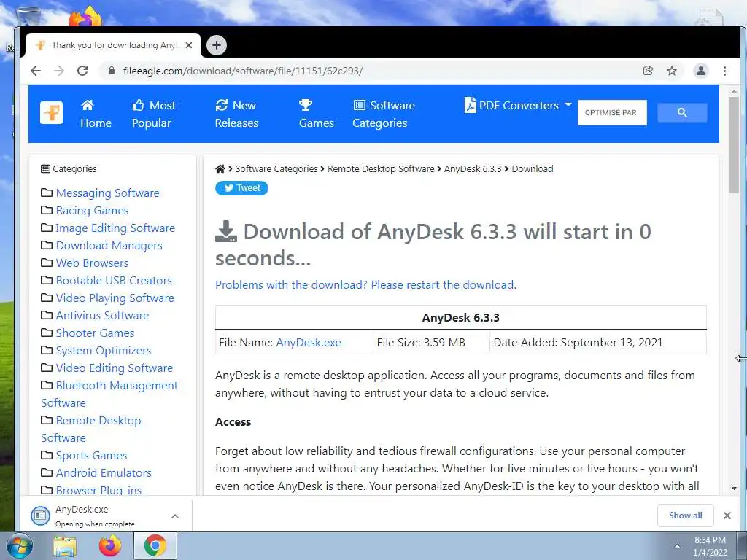Open Messaging Software category
The height and width of the screenshot is (560, 747).
(108, 192)
